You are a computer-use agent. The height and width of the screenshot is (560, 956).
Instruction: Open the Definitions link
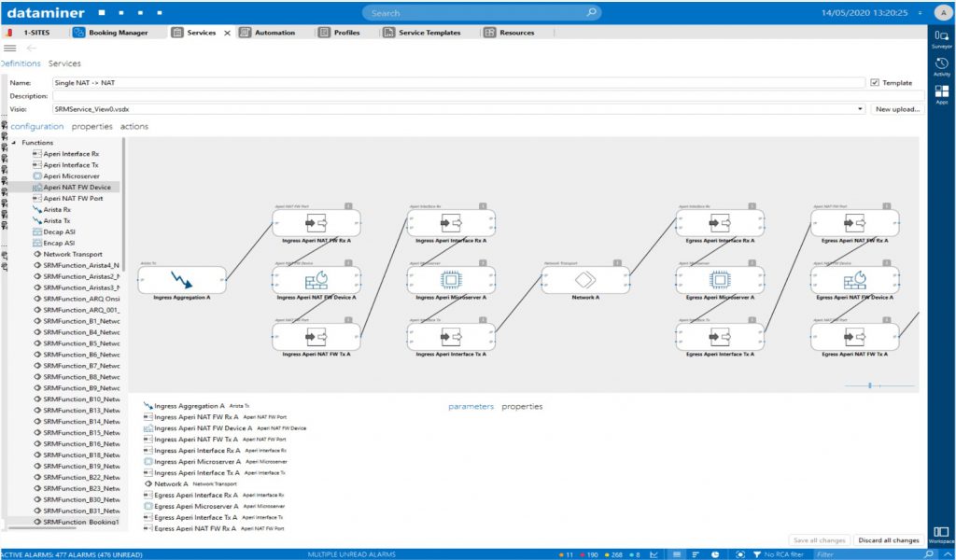(x=21, y=63)
